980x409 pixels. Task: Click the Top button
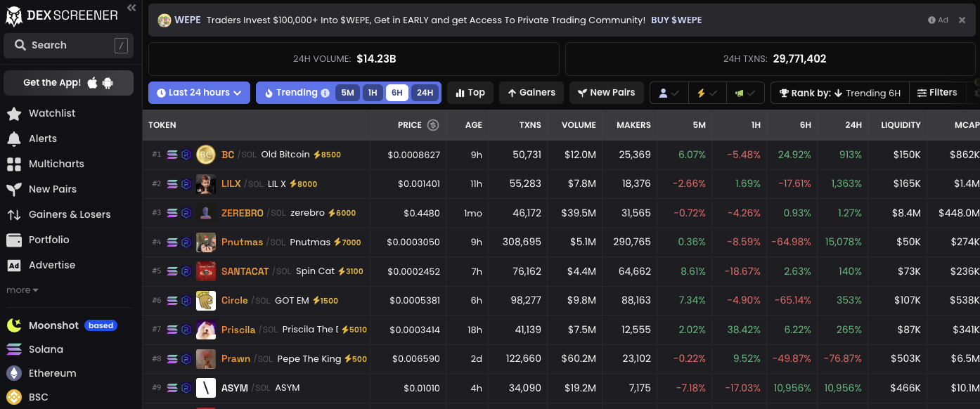click(470, 93)
